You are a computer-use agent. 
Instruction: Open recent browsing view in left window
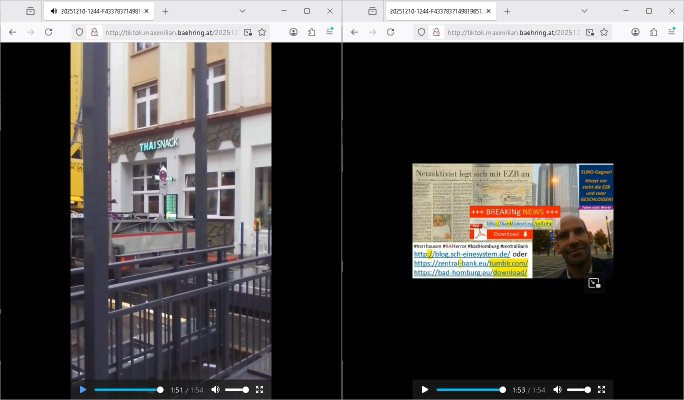30,10
